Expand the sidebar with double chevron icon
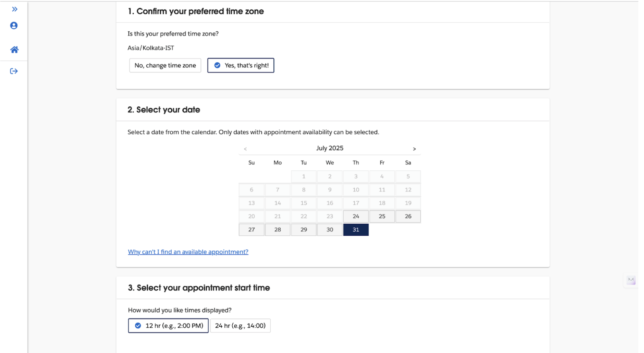 tap(15, 9)
